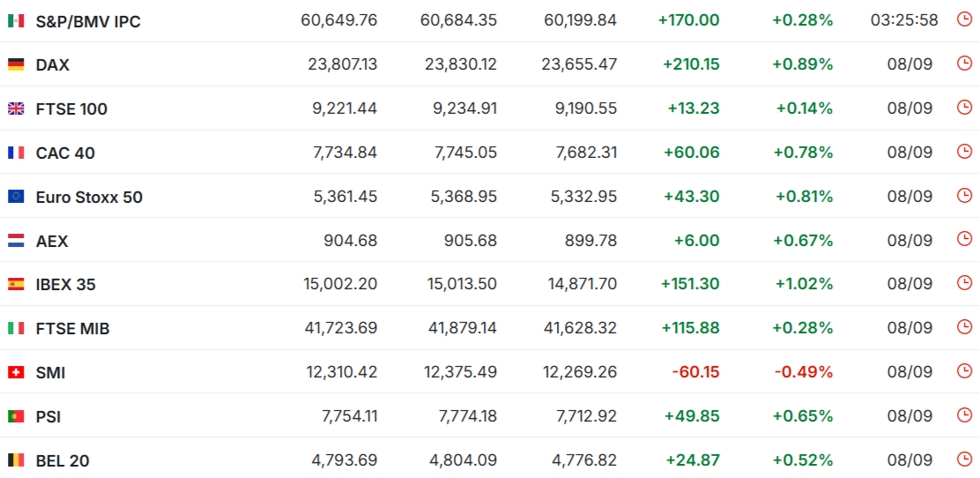Select the CAC 40 index name

pos(65,153)
